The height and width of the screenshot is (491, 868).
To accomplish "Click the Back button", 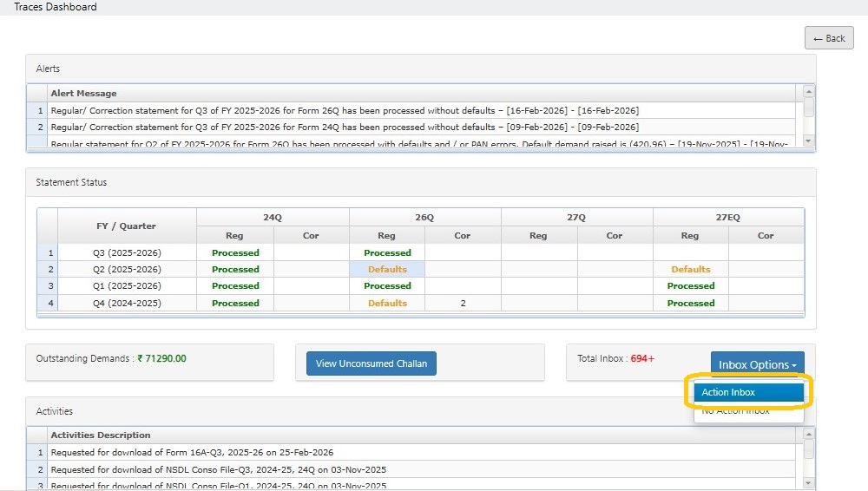I will pyautogui.click(x=829, y=38).
